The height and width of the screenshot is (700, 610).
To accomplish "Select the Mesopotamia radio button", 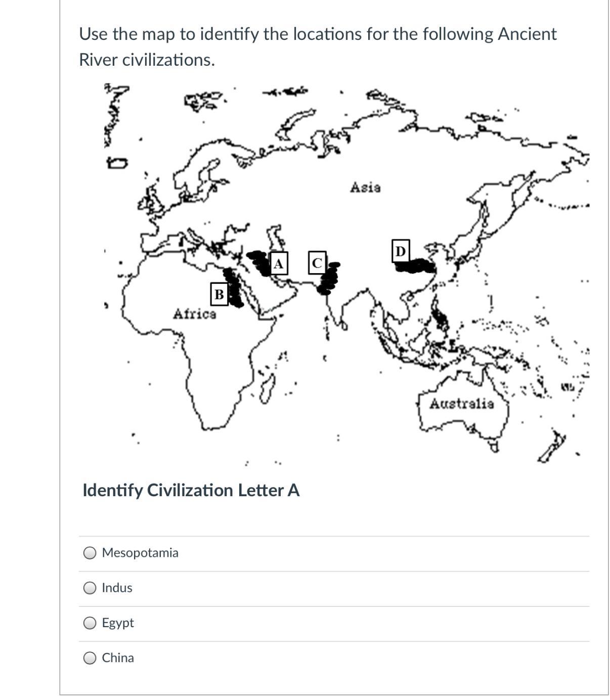I will click(x=90, y=553).
